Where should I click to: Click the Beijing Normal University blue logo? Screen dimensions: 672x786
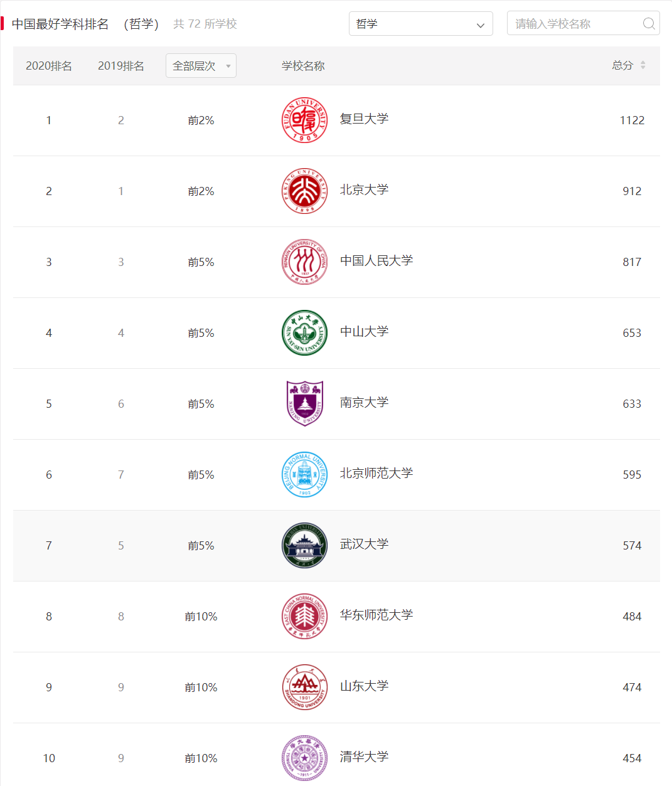(x=304, y=475)
